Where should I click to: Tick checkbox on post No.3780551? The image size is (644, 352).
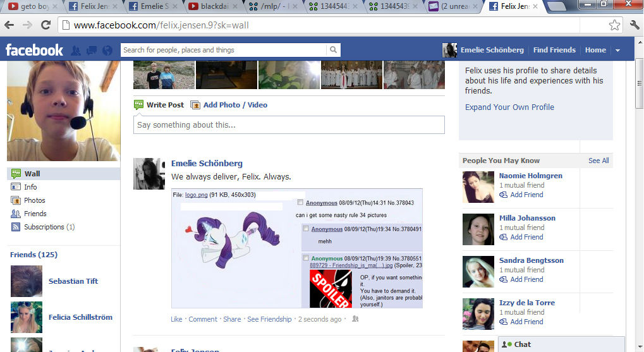tap(306, 258)
